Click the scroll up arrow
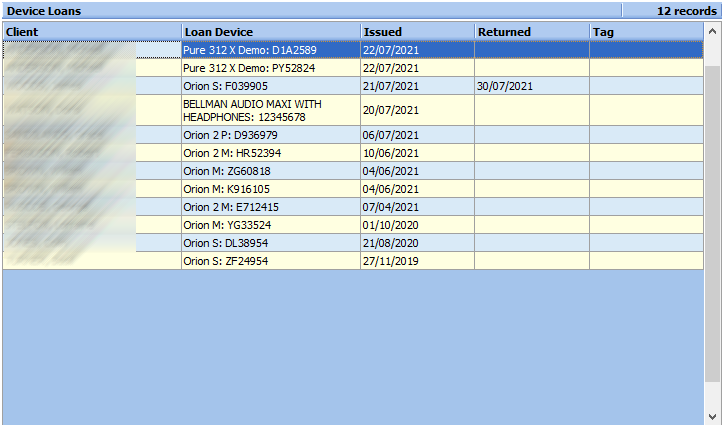724x427 pixels. 712,31
